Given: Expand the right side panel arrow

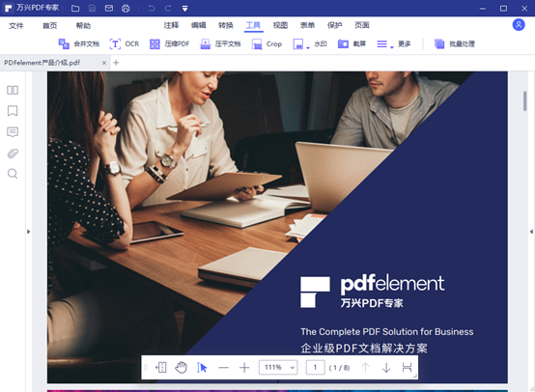Looking at the screenshot, I should pyautogui.click(x=531, y=232).
